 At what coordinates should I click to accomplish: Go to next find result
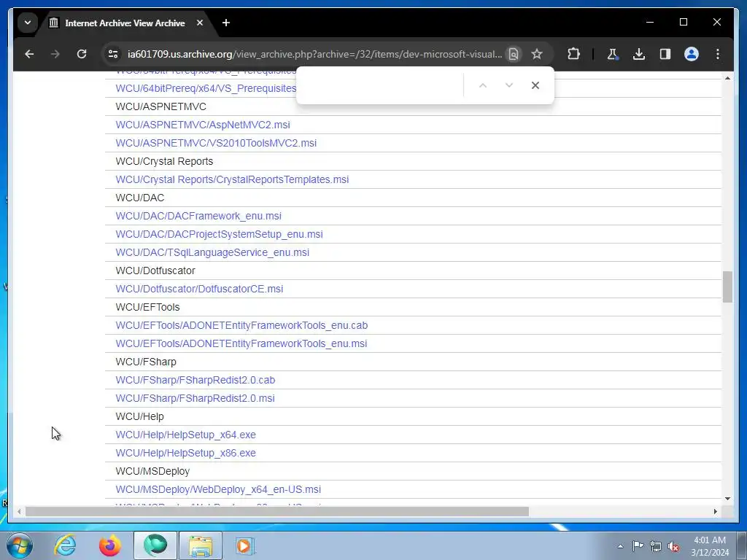pyautogui.click(x=508, y=85)
